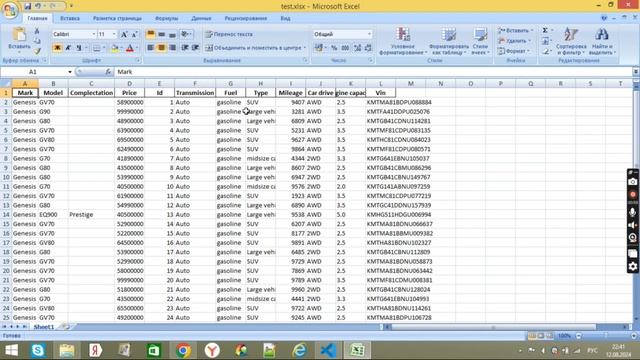Switch to the Данные tab

click(x=201, y=18)
